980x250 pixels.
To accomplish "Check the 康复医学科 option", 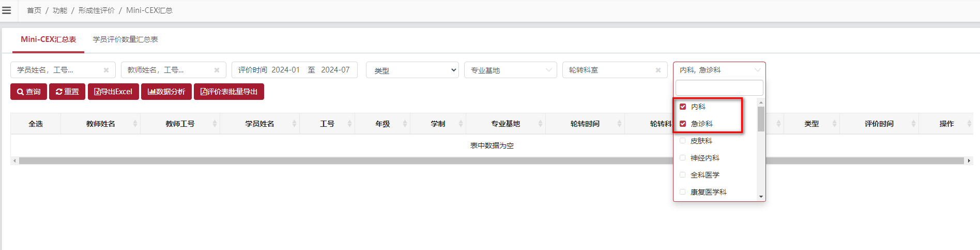I will click(683, 192).
